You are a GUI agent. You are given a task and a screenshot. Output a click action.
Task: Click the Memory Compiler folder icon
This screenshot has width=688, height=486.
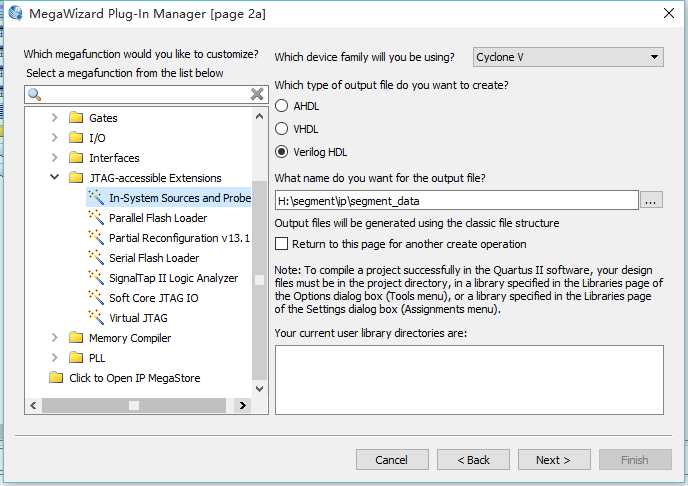76,337
